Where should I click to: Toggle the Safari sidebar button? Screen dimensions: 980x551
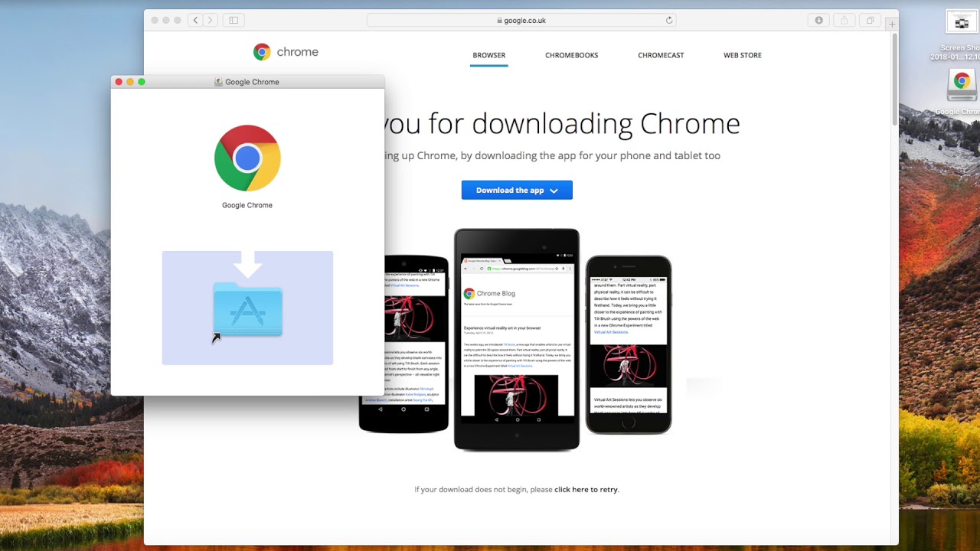pos(234,20)
